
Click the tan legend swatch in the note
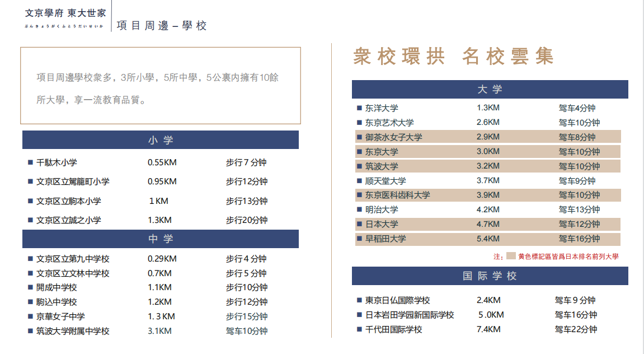[x=510, y=257]
